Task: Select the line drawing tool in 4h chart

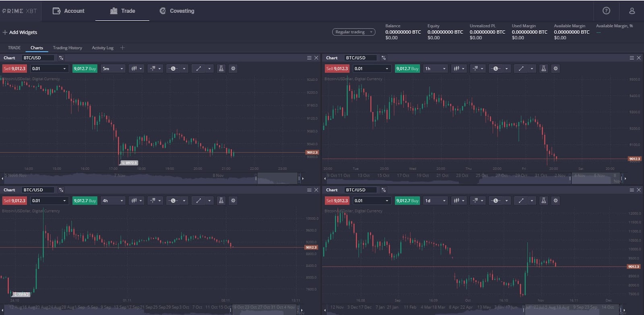Action: click(198, 201)
